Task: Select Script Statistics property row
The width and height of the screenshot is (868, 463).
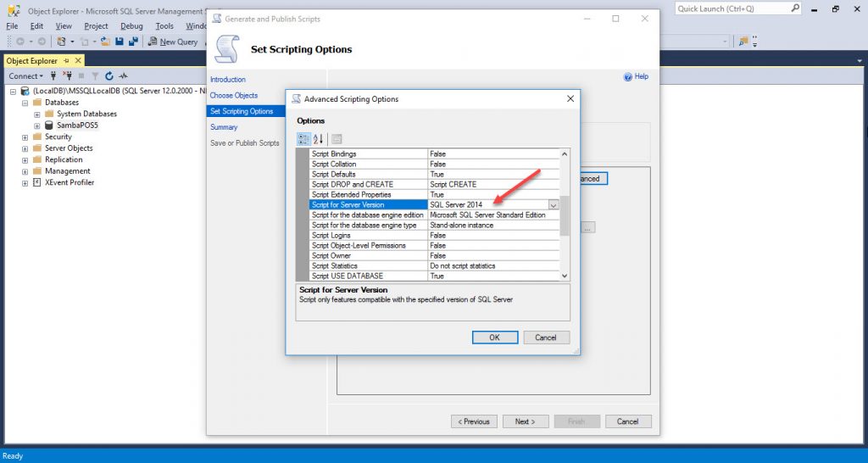Action: pyautogui.click(x=435, y=265)
